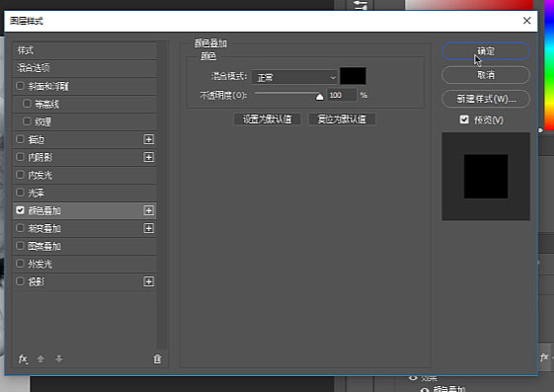Select the 混合选项 item
Image resolution: width=554 pixels, height=392 pixels.
click(x=85, y=68)
